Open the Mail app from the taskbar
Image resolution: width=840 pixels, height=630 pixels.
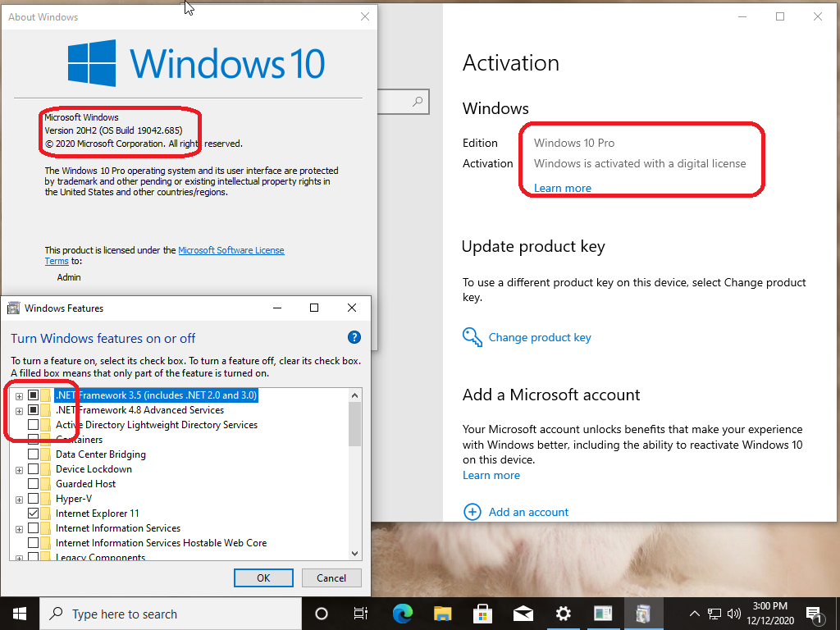523,614
